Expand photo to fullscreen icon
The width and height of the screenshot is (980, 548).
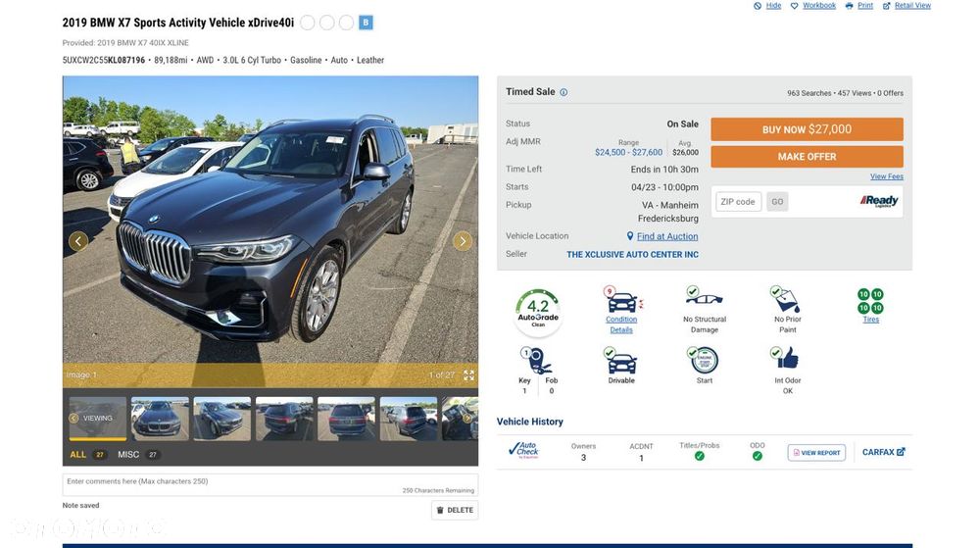point(468,374)
